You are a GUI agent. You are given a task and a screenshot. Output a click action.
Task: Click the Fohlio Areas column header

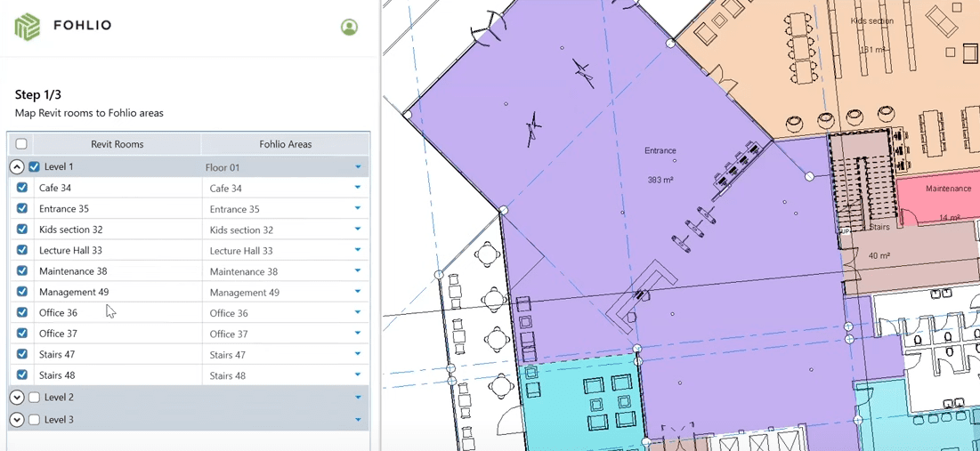pos(285,144)
